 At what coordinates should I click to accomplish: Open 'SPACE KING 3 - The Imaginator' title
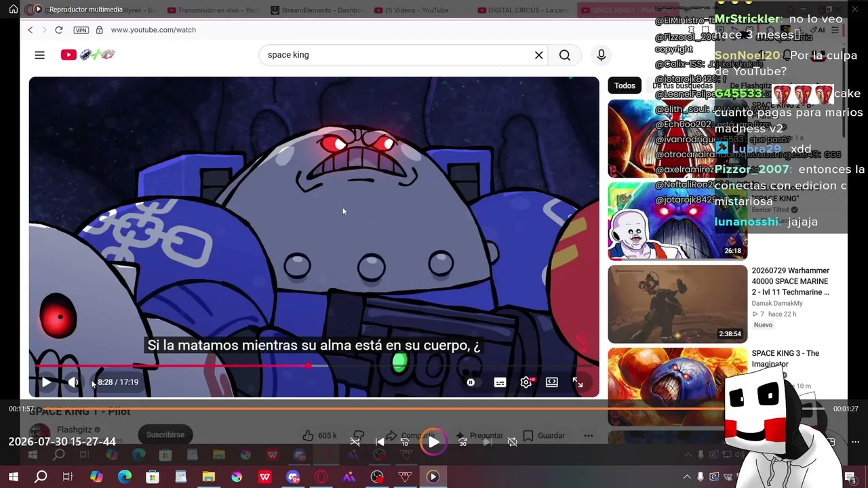(x=785, y=359)
